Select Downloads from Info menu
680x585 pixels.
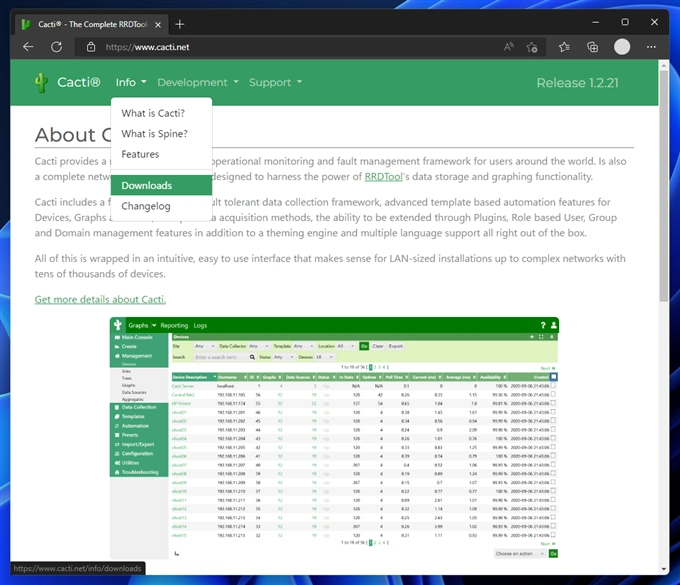(x=161, y=185)
